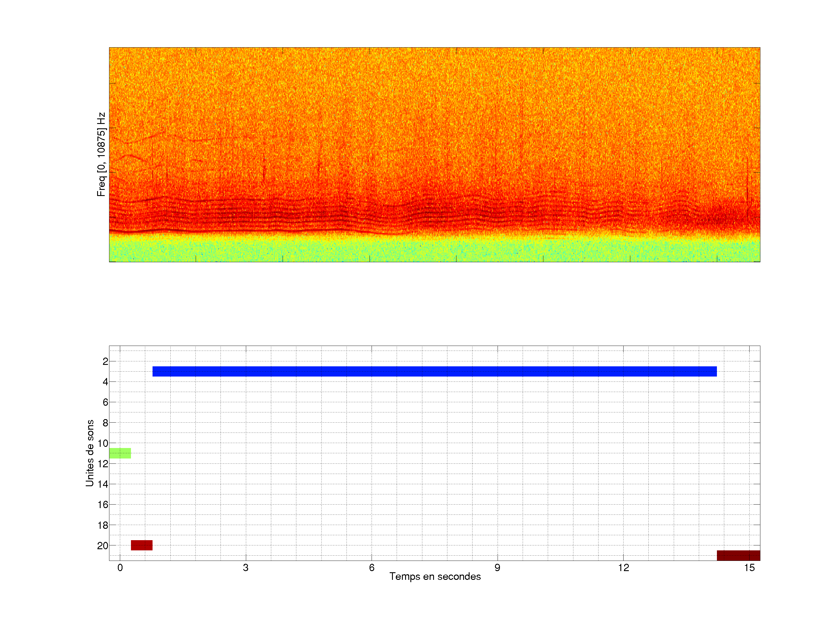Click the x-axis tick label 3
Viewport: 840px width, 630px height.
[x=246, y=568]
